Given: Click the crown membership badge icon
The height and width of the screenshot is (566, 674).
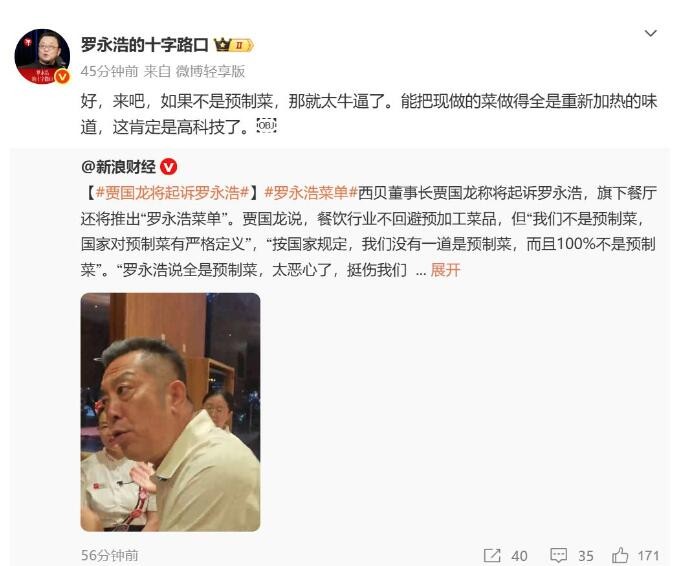Looking at the screenshot, I should 234,45.
